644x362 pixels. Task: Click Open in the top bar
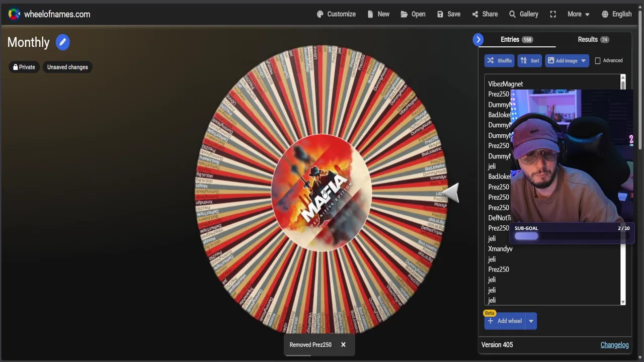pos(413,14)
